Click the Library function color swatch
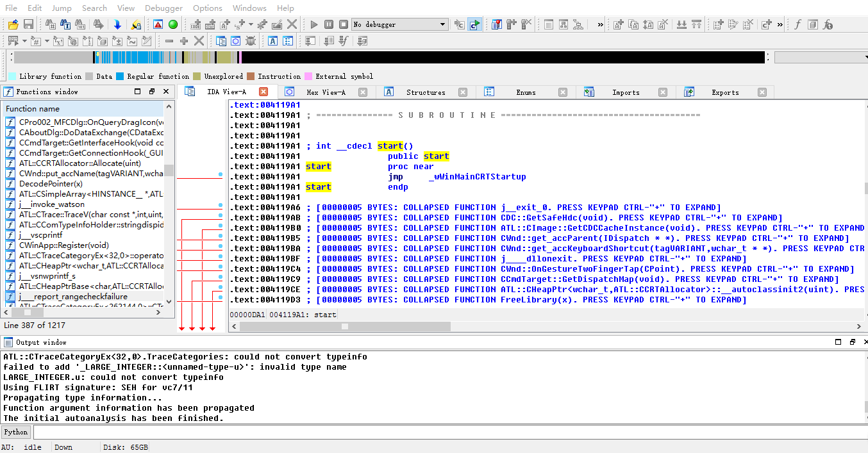Image resolution: width=868 pixels, height=453 pixels. (x=12, y=76)
